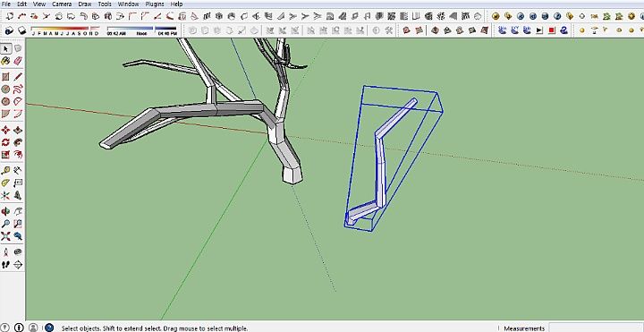Viewport: 644px width, 332px height.
Task: Choose the 3D Text tool
Action: point(18,195)
